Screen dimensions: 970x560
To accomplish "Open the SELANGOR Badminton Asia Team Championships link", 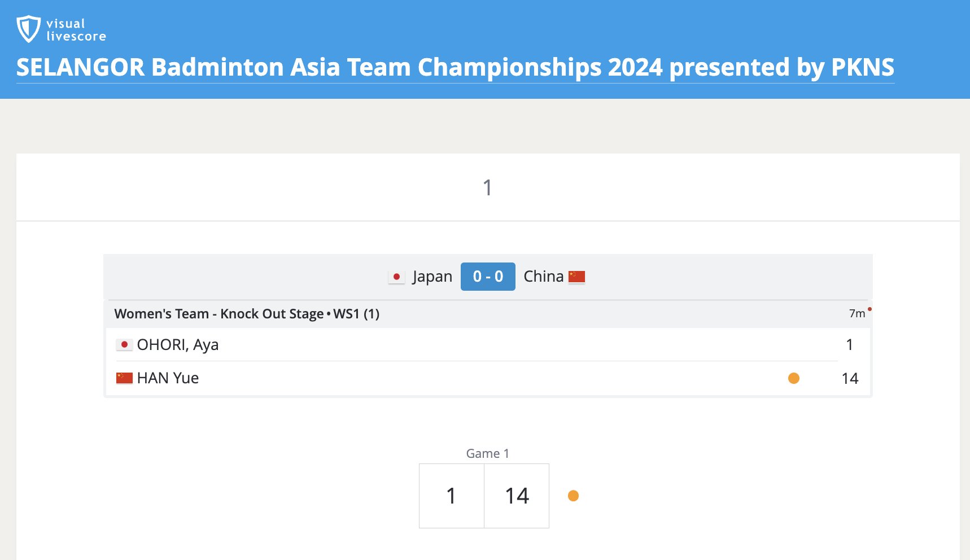I will 455,67.
